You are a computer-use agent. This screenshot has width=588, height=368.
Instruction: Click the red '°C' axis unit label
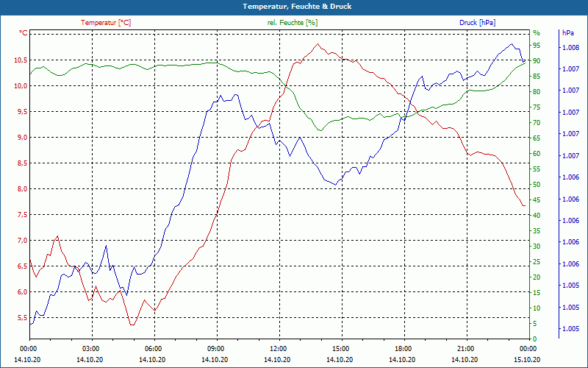tap(24, 33)
